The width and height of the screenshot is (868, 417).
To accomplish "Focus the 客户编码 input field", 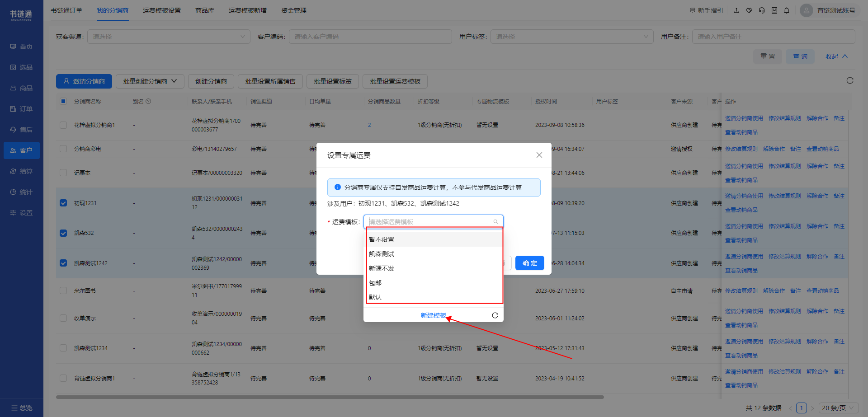I will 370,37.
